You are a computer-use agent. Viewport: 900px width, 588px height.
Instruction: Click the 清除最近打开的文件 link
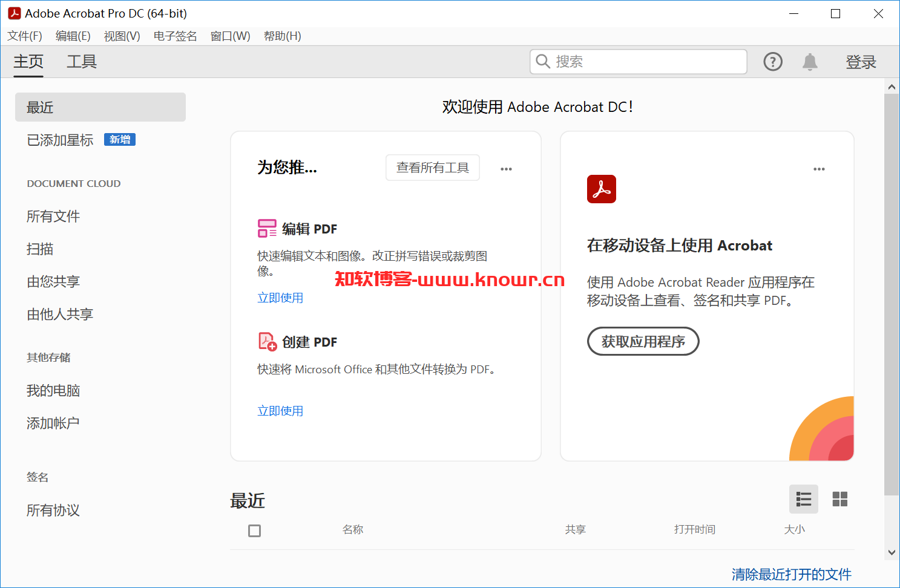pyautogui.click(x=792, y=574)
